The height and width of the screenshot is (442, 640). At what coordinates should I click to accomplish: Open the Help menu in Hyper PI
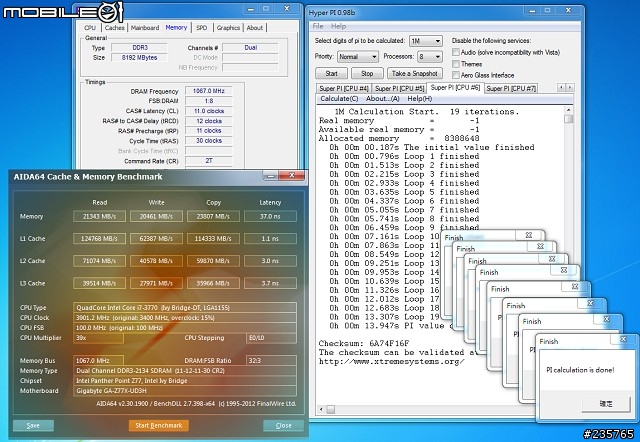(x=338, y=26)
